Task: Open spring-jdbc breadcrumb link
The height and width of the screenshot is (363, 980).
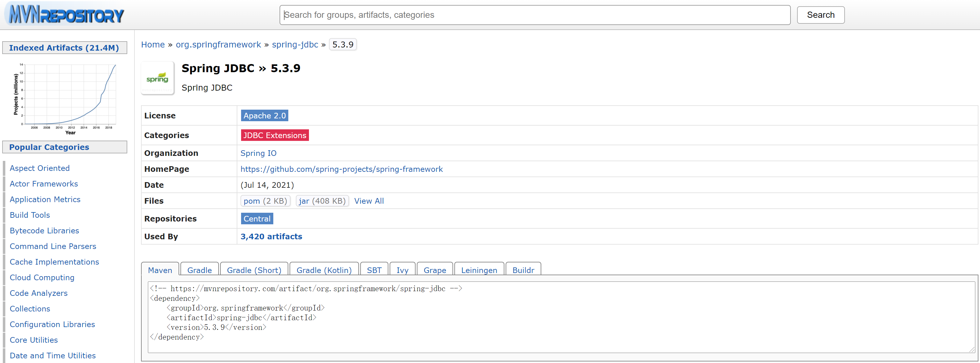Action: 295,44
